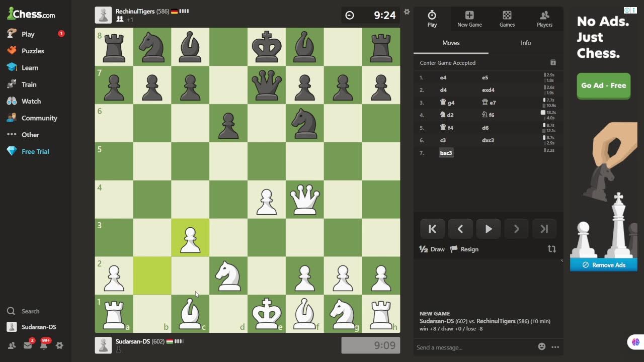The height and width of the screenshot is (362, 644).
Task: Switch to the Info tab
Action: click(526, 43)
